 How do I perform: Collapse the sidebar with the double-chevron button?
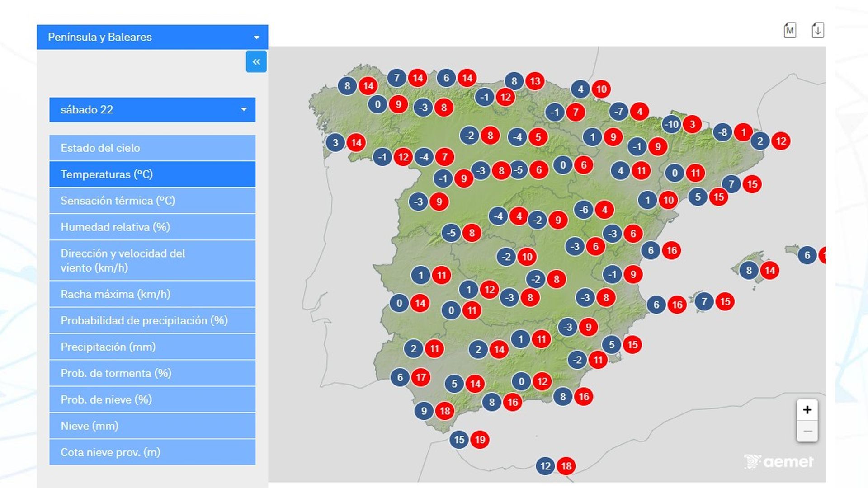tap(256, 62)
